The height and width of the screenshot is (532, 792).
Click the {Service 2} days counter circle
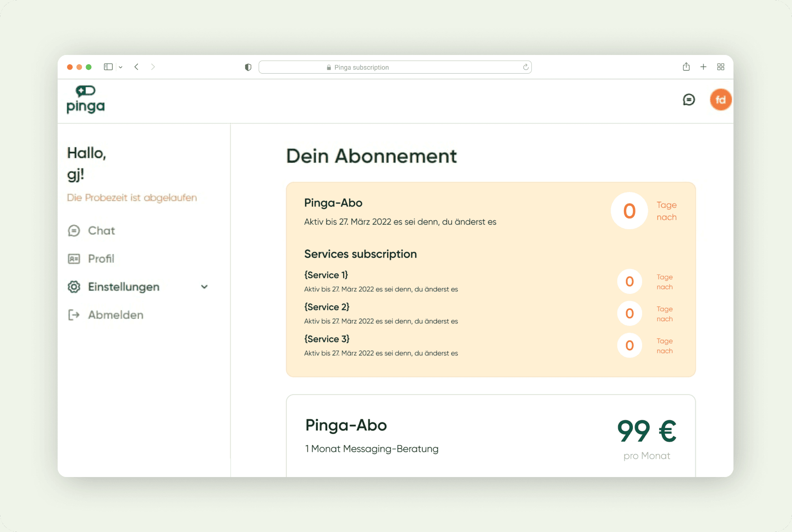pyautogui.click(x=630, y=313)
